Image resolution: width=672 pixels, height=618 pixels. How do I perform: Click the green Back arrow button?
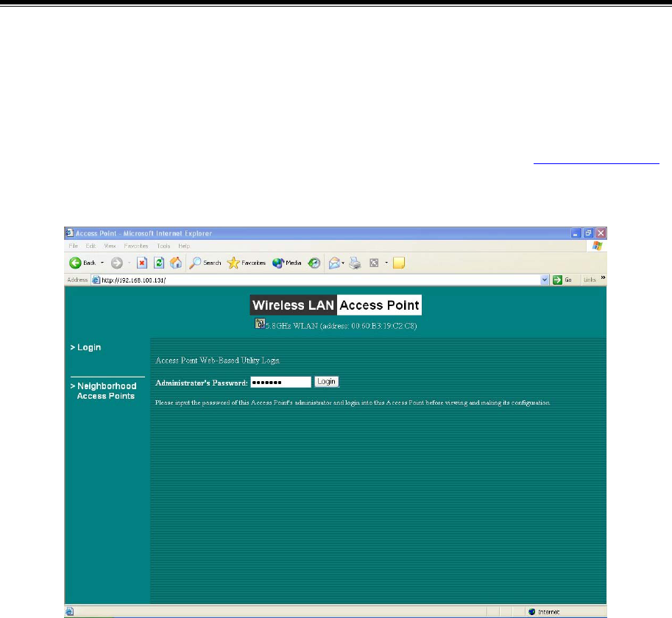pyautogui.click(x=75, y=263)
